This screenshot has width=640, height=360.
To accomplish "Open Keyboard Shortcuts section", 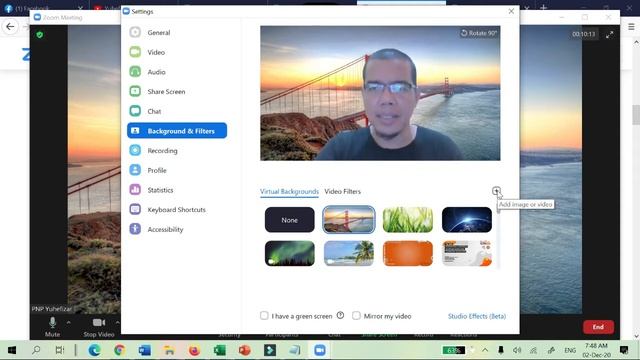I will [176, 209].
